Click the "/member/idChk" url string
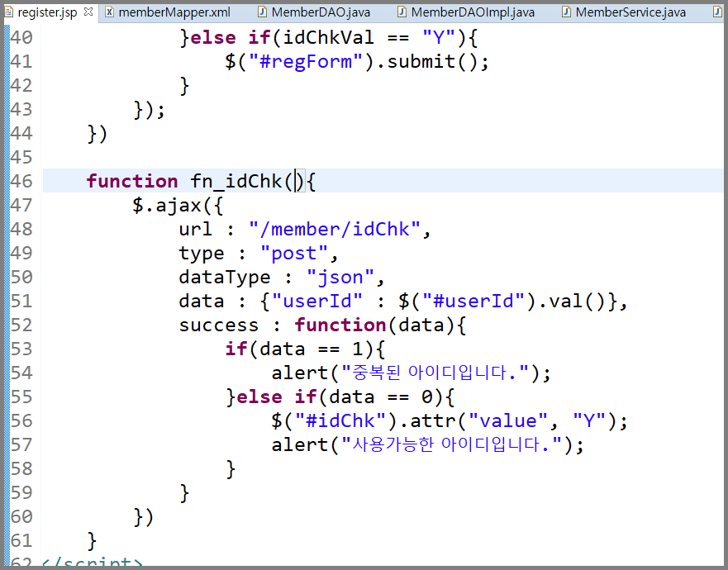Image resolution: width=728 pixels, height=570 pixels. pyautogui.click(x=335, y=230)
